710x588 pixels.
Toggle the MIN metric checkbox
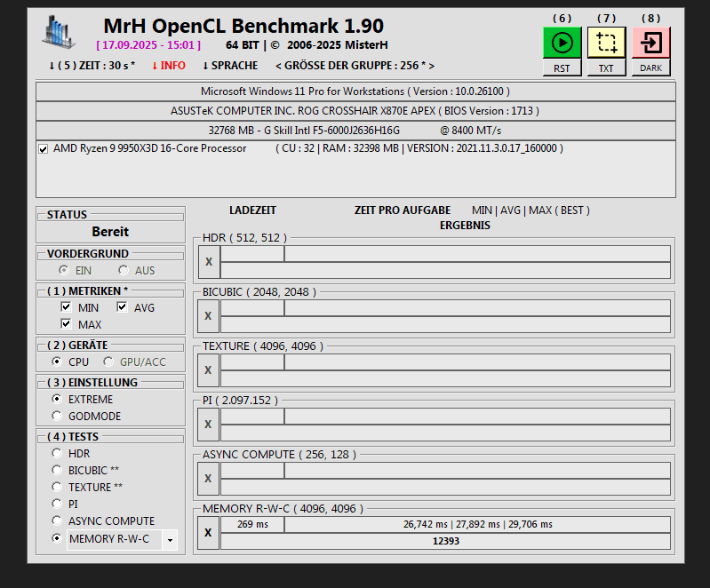click(66, 307)
